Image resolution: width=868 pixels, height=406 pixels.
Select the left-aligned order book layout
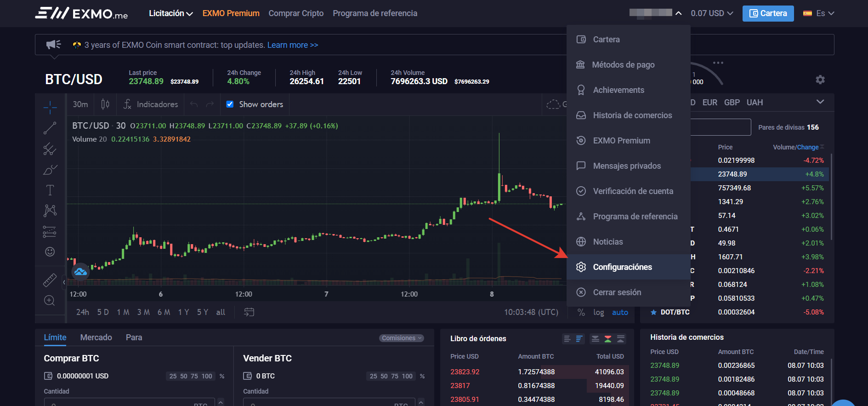[x=567, y=339]
